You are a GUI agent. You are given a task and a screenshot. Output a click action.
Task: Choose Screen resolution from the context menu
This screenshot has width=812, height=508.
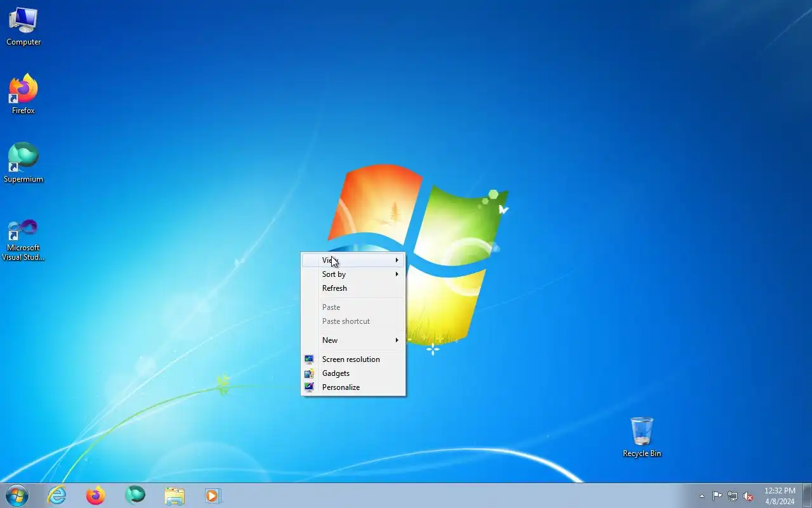point(353,359)
